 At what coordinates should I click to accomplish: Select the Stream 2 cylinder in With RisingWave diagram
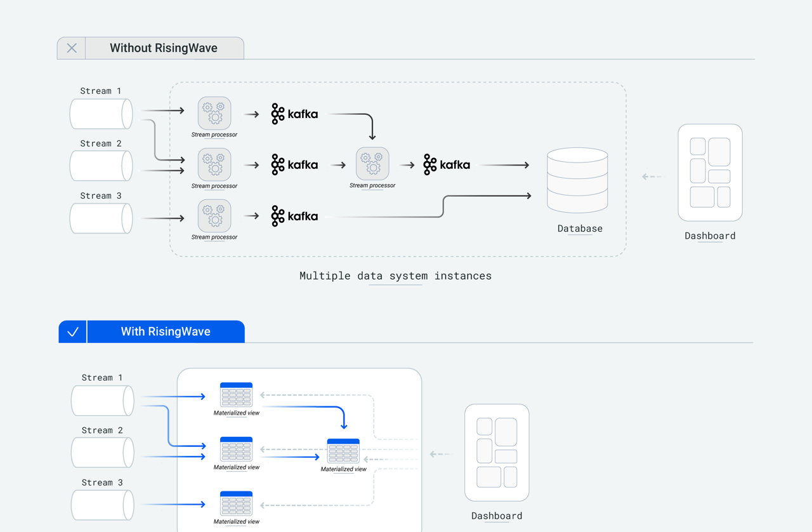tap(103, 453)
